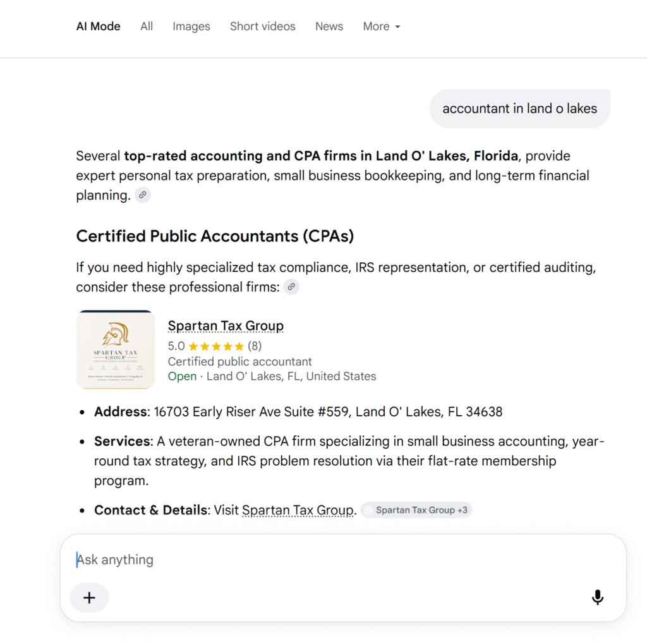Click the review count (8) next to stars
647x644 pixels.
pyautogui.click(x=255, y=346)
